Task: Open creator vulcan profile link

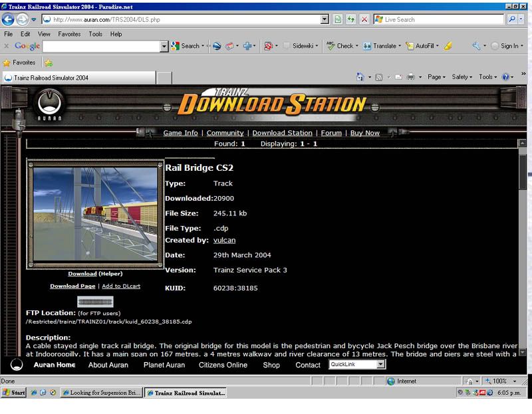Action: [224, 240]
